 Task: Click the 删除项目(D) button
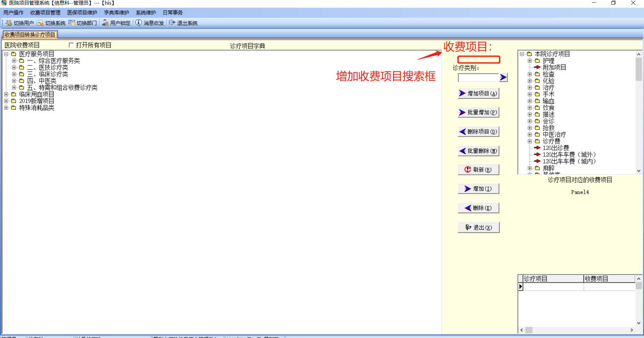point(478,132)
